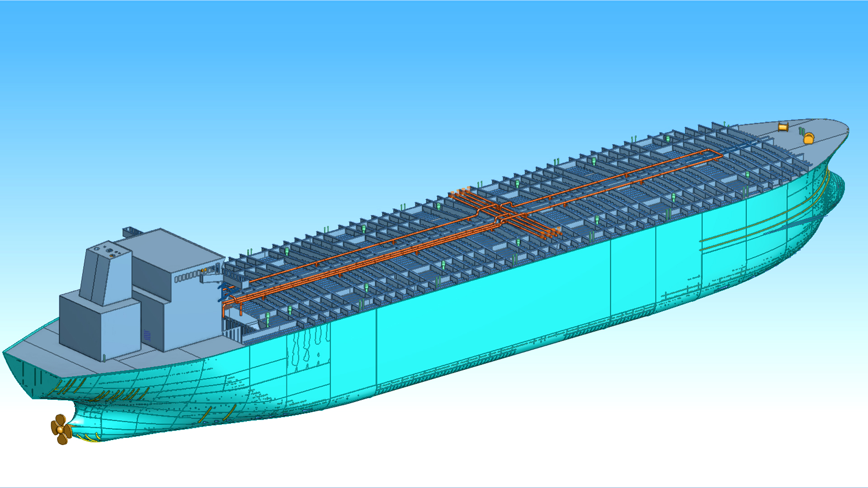Viewport: 868px width, 488px height.
Task: Select the round yellow winch near the bow
Action: click(x=809, y=138)
